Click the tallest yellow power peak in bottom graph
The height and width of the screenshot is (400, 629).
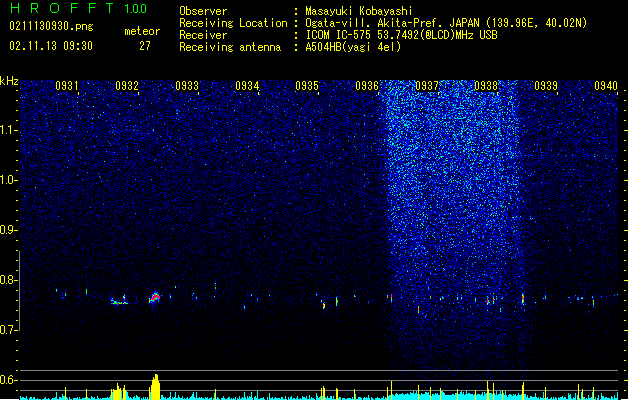pyautogui.click(x=156, y=387)
